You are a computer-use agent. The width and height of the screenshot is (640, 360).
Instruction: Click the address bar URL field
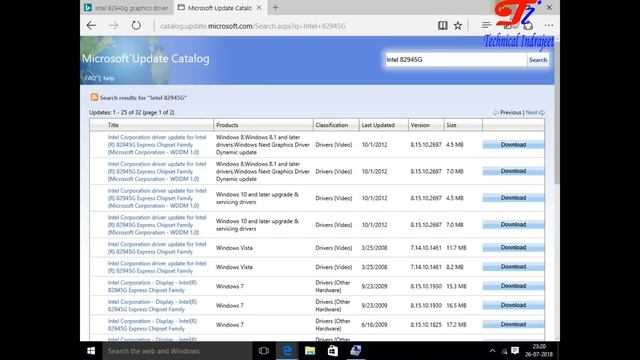click(x=253, y=26)
